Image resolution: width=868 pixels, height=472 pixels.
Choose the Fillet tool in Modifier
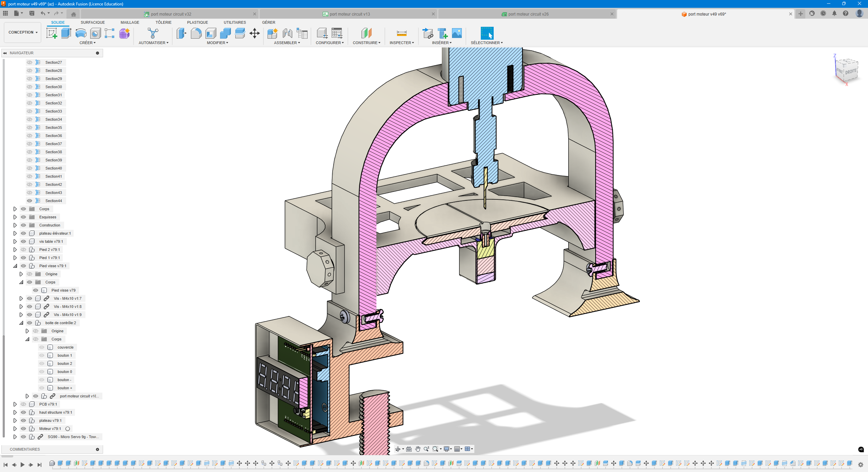tap(196, 33)
